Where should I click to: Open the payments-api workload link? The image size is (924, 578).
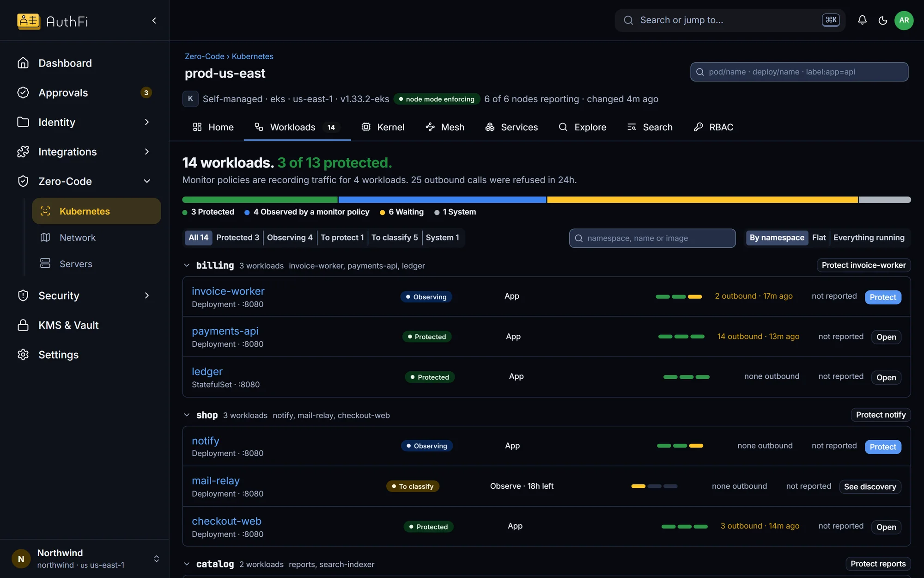[225, 331]
